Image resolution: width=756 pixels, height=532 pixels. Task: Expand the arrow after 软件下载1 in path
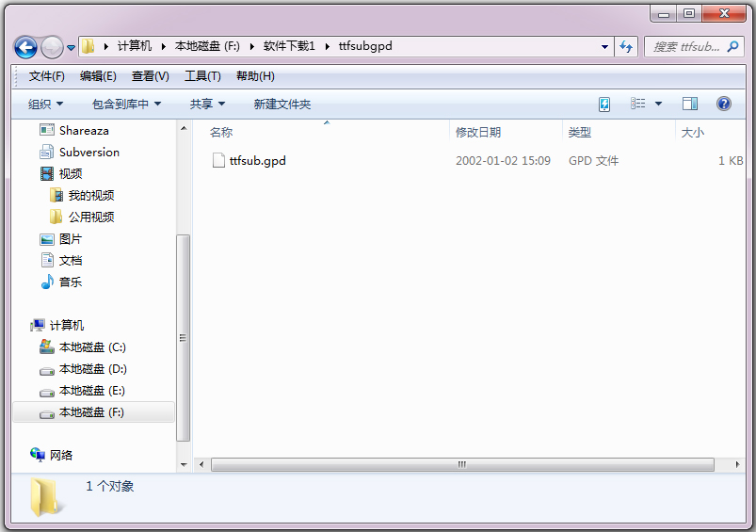coord(328,47)
